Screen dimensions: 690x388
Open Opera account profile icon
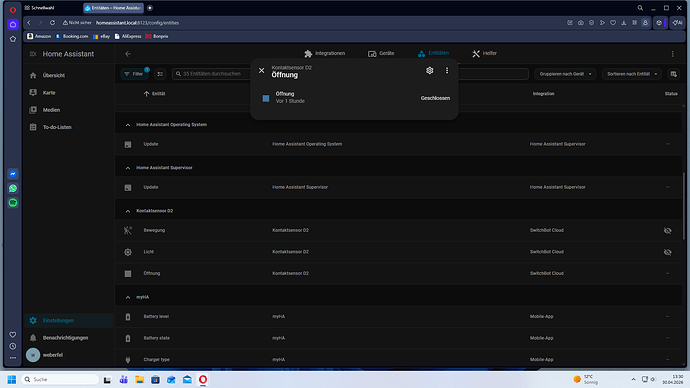point(645,22)
